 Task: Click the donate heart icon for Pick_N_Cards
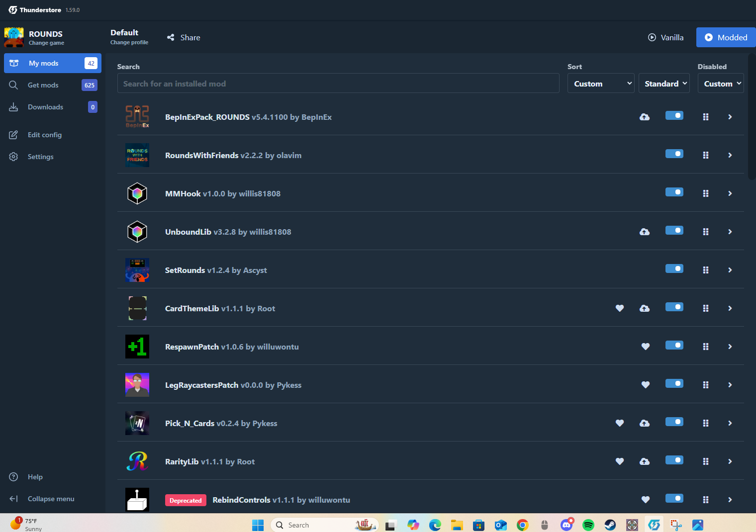pos(620,423)
